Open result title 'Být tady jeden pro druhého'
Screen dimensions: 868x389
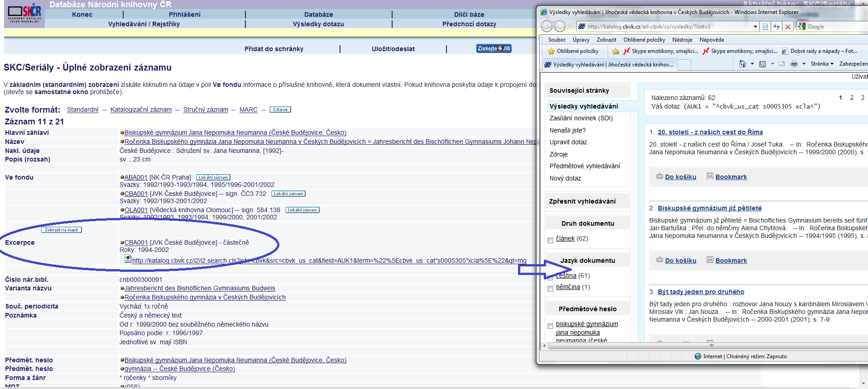click(x=701, y=292)
